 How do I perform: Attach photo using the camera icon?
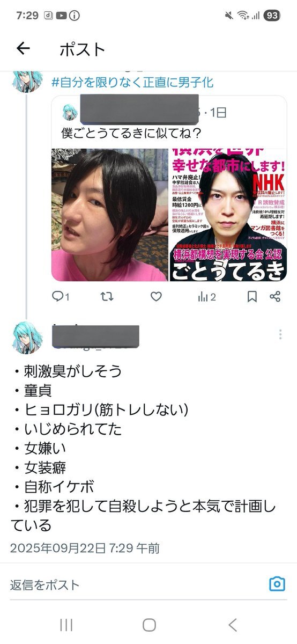[x=277, y=584]
